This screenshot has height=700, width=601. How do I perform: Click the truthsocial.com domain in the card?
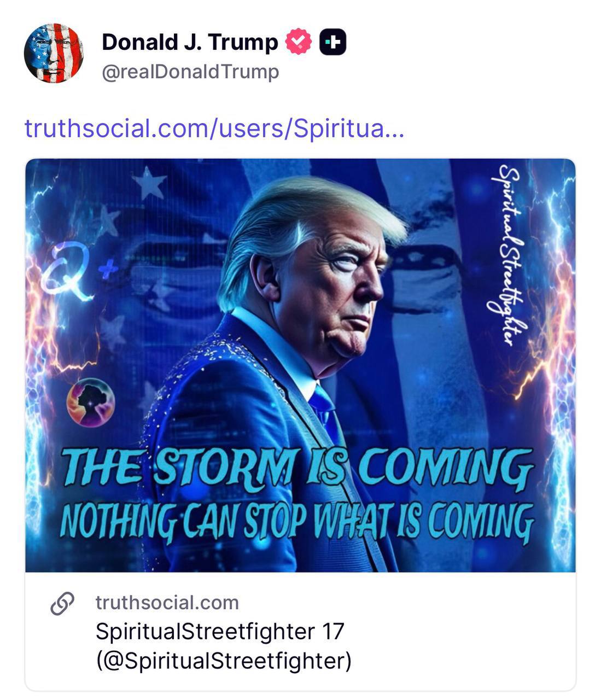167,603
